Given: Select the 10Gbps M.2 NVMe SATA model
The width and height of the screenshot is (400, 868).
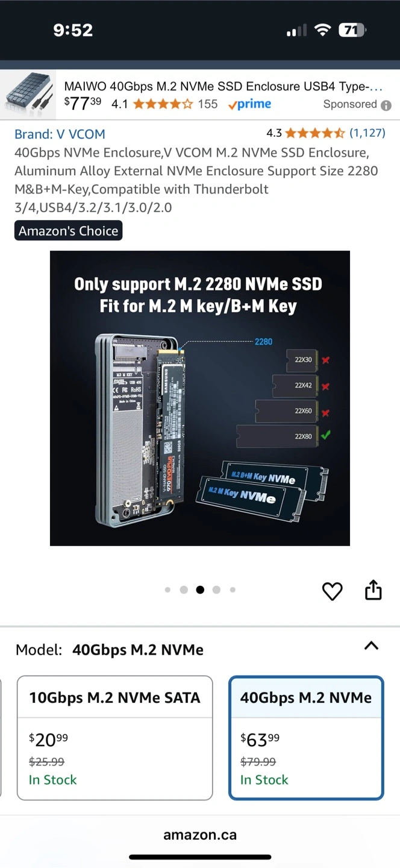Looking at the screenshot, I should (x=114, y=738).
